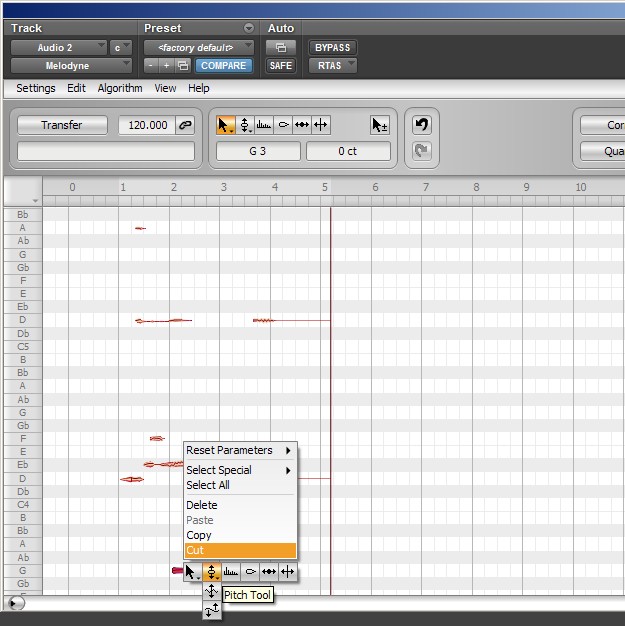Select the Note Separation tool in the top toolbar
Image resolution: width=625 pixels, height=626 pixels.
[x=321, y=125]
